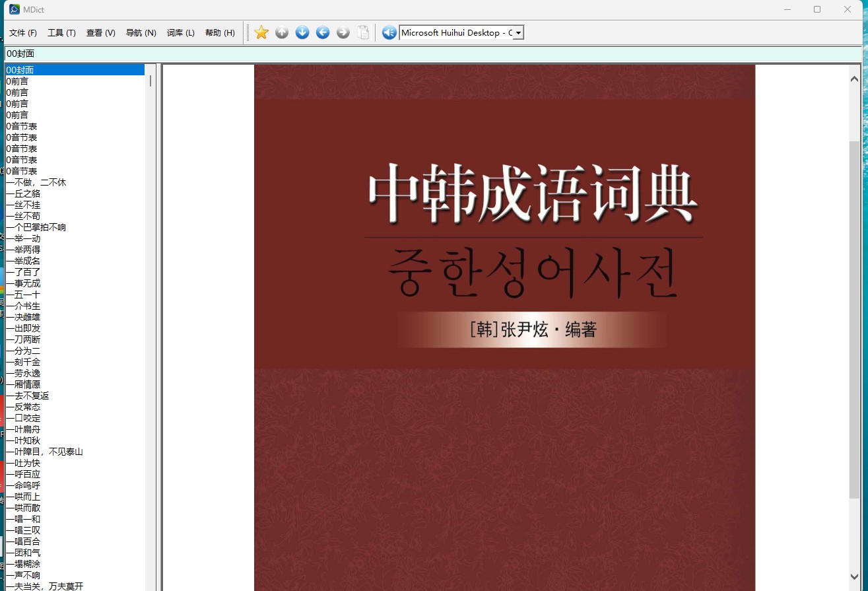Click the search field showing 00封面
The image size is (868, 591).
[432, 53]
